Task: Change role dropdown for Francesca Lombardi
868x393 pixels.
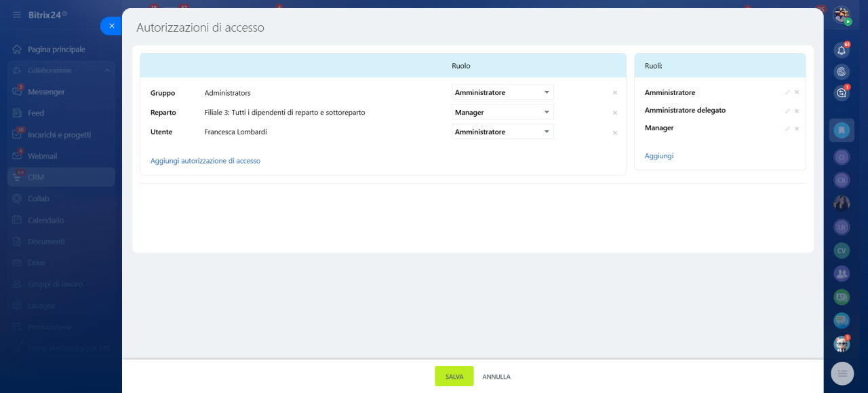Action: coord(502,132)
